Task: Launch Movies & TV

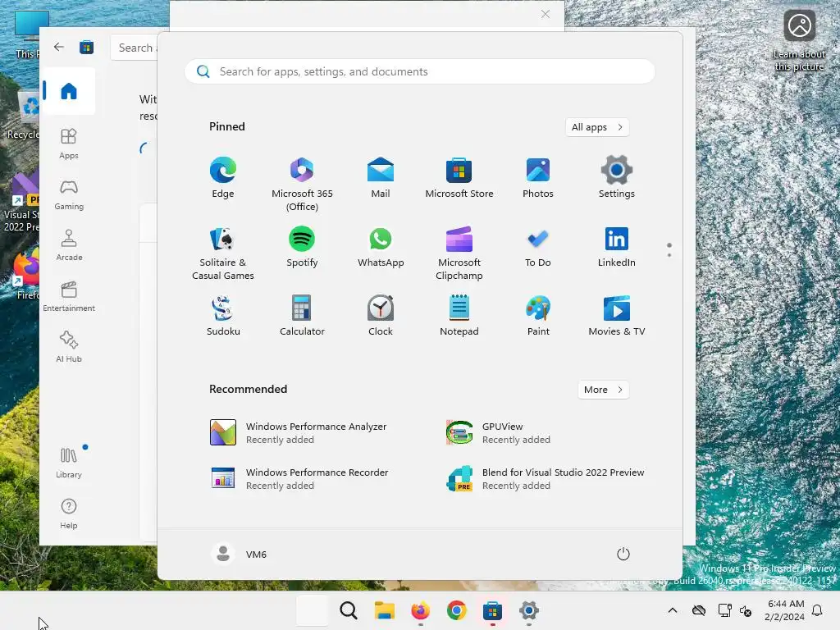Action: 617,316
